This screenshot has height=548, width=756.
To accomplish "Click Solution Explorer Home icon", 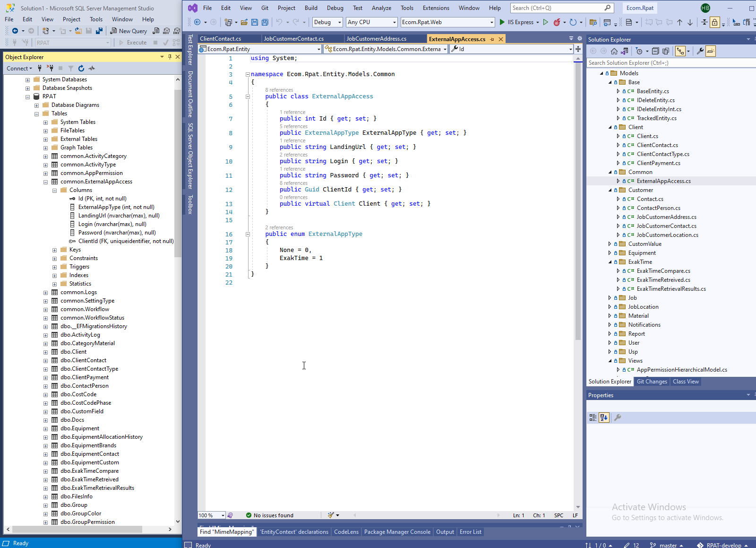I will (614, 51).
